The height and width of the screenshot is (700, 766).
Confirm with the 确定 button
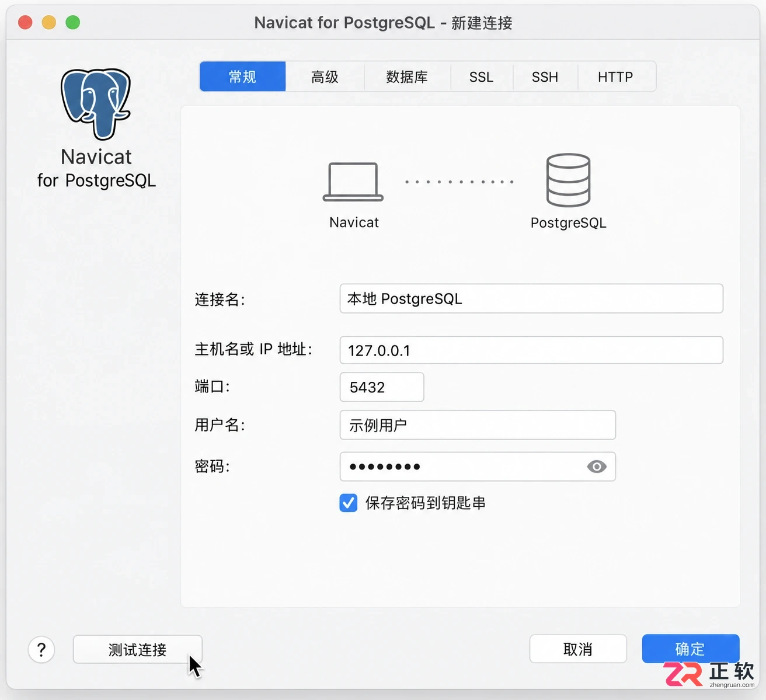[x=691, y=649]
